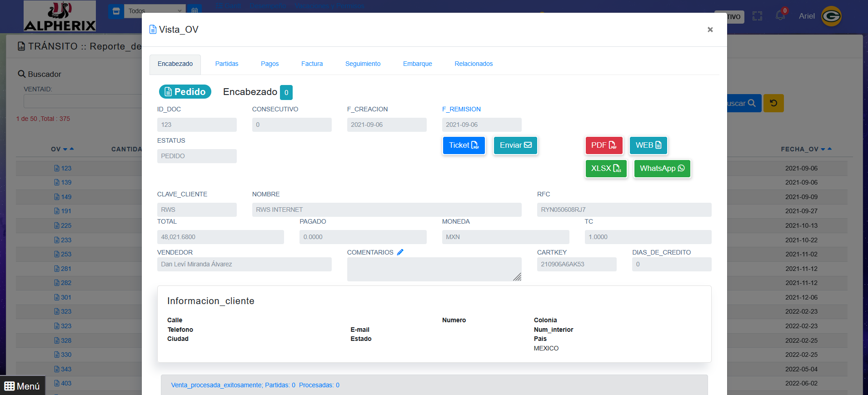Viewport: 868px width, 395px height.
Task: Switch to the Embarque tab
Action: pyautogui.click(x=417, y=64)
